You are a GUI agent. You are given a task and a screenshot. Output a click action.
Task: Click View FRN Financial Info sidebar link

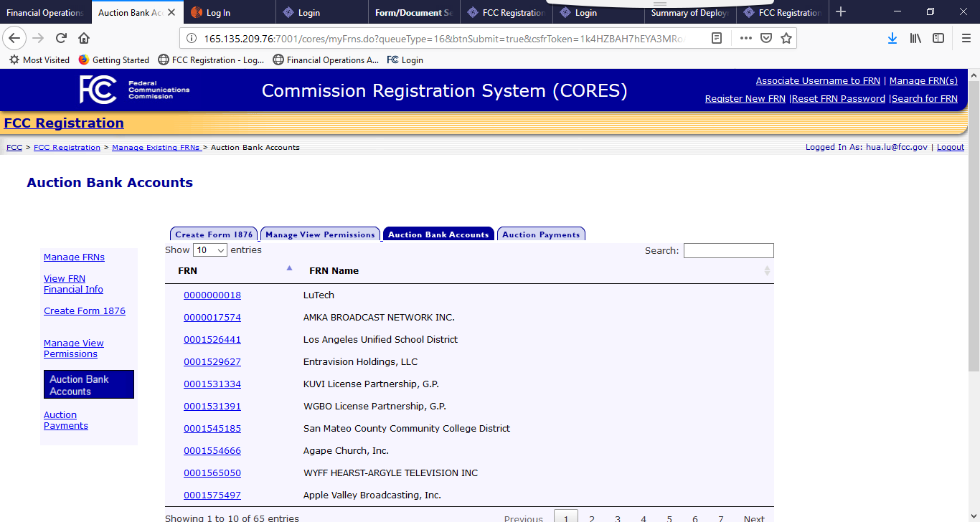click(73, 284)
